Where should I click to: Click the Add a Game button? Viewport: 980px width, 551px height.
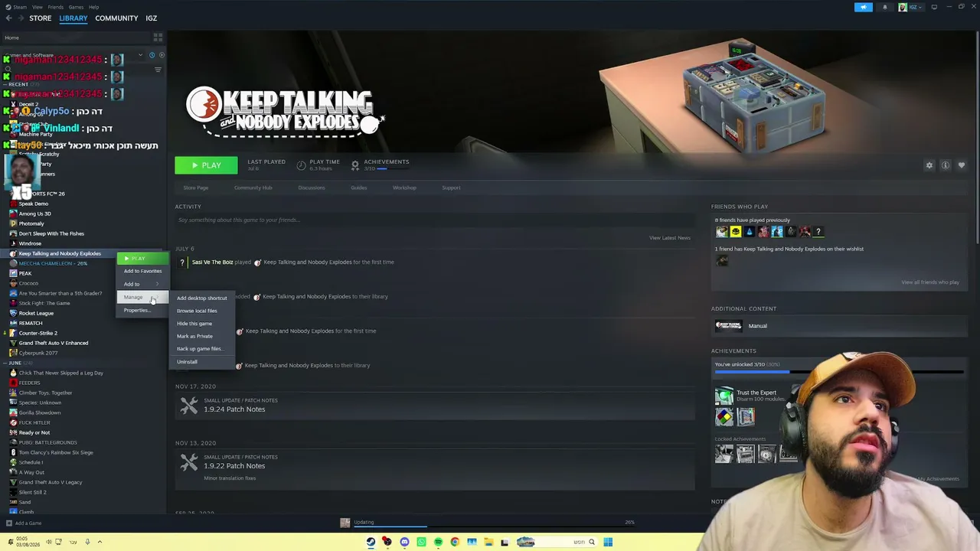[23, 523]
